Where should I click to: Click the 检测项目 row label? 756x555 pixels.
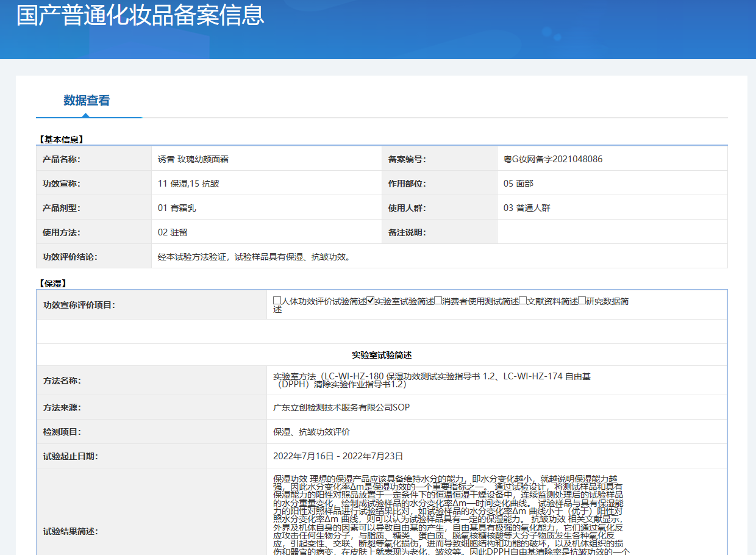pos(62,432)
